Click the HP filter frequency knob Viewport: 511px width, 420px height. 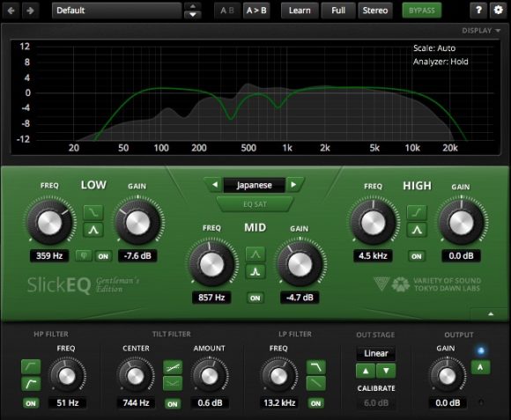[67, 376]
